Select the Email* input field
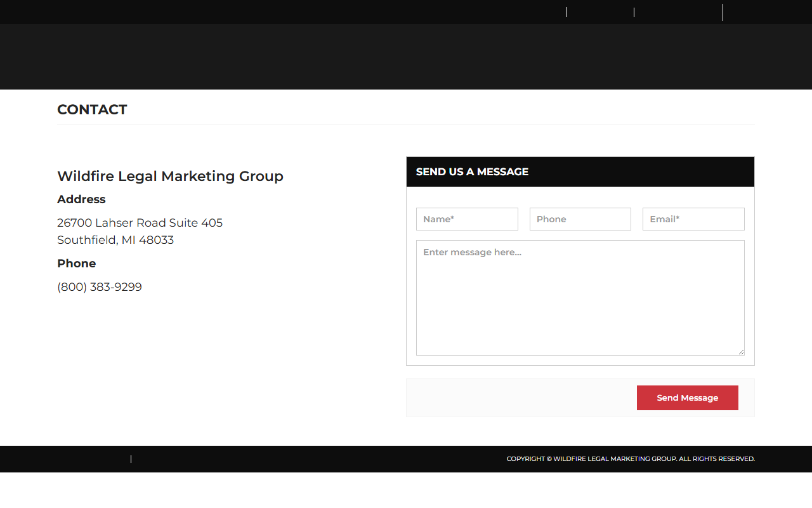This screenshot has width=812, height=508. click(x=693, y=219)
